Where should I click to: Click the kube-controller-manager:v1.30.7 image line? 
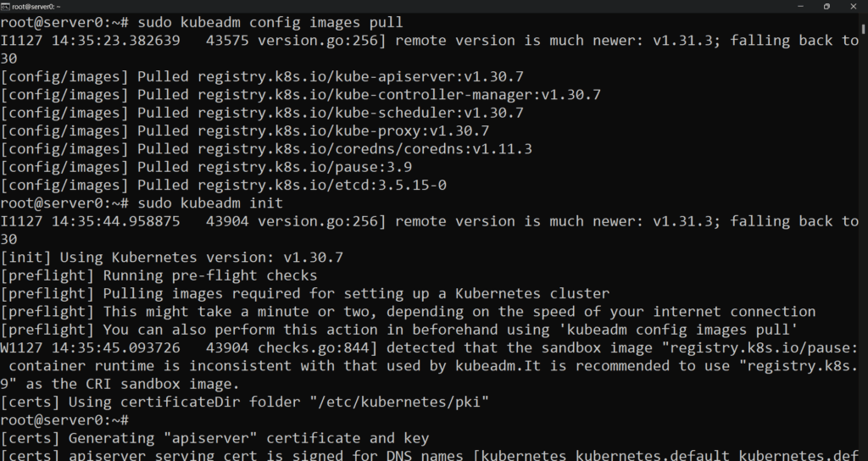pyautogui.click(x=301, y=95)
